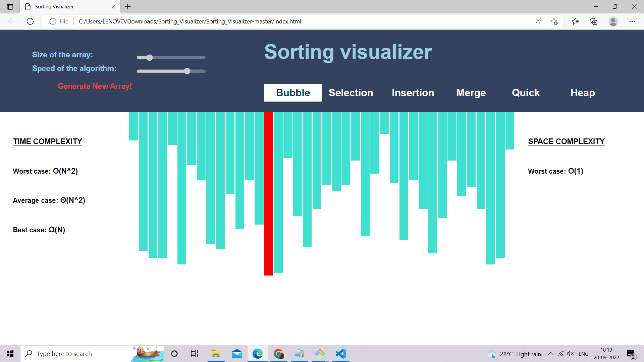Show hidden system tray icons chevron
The height and width of the screenshot is (362, 644).
(550, 354)
